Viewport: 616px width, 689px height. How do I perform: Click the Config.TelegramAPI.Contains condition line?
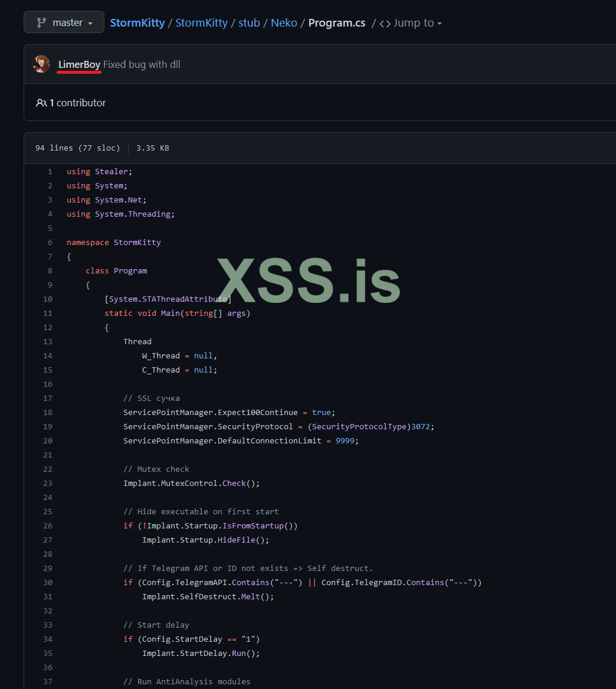(x=303, y=583)
